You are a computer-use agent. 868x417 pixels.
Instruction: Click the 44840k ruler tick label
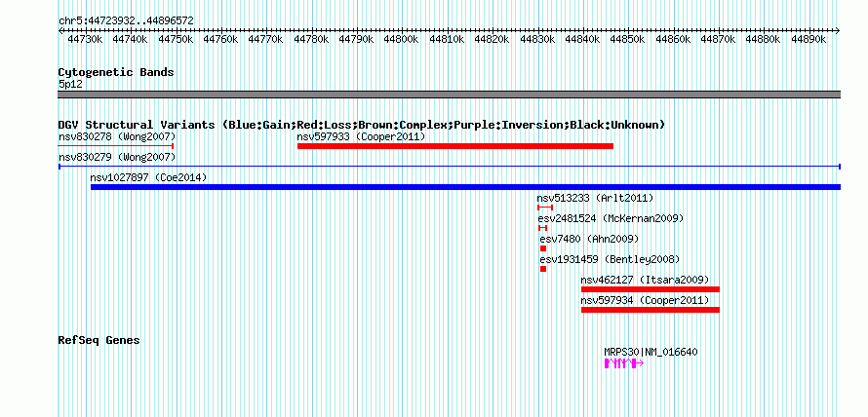pyautogui.click(x=583, y=39)
